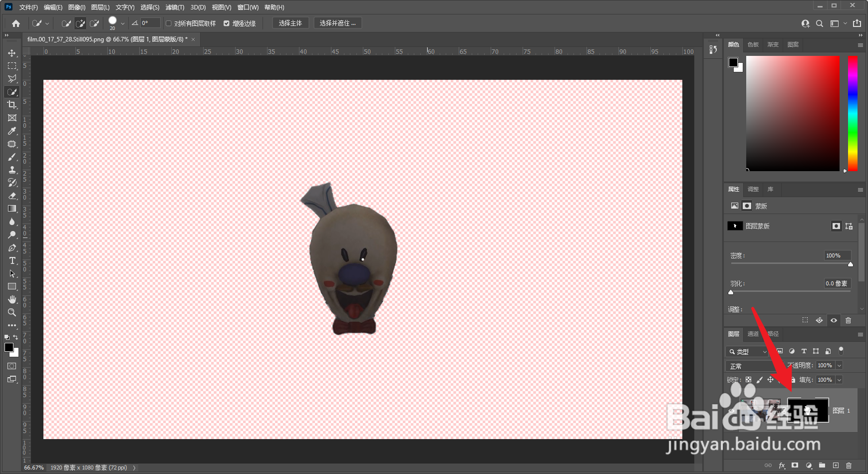Click the rainbow hue slider bar
The height and width of the screenshot is (474, 868).
click(853, 113)
